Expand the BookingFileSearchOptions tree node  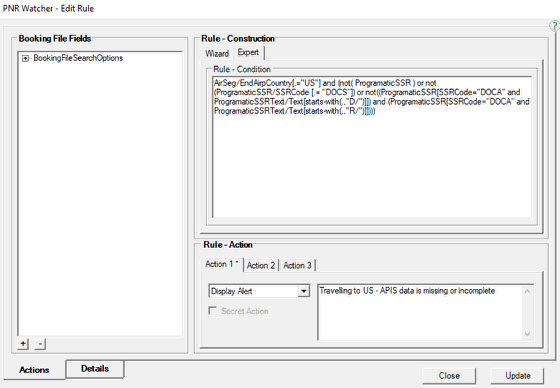[x=25, y=58]
